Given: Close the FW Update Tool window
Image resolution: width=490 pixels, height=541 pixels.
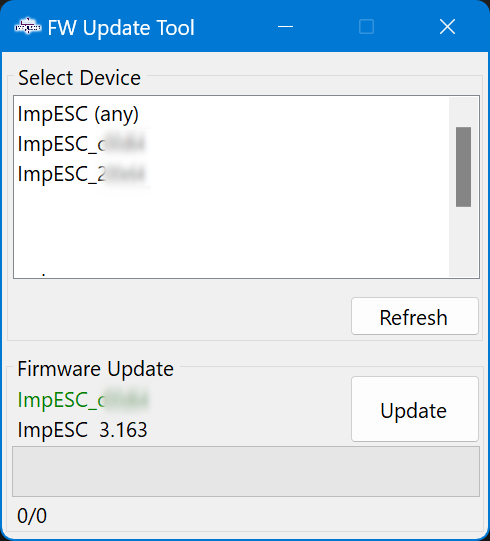Looking at the screenshot, I should [447, 27].
